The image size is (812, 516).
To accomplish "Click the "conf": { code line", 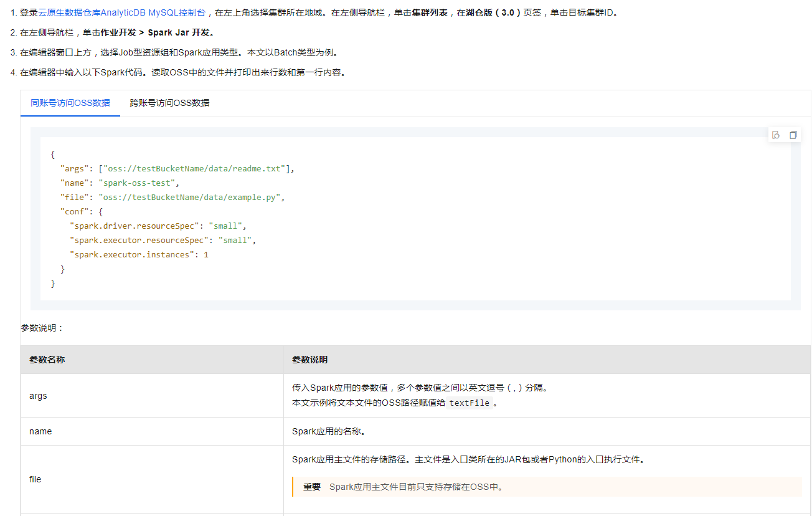I will [82, 211].
